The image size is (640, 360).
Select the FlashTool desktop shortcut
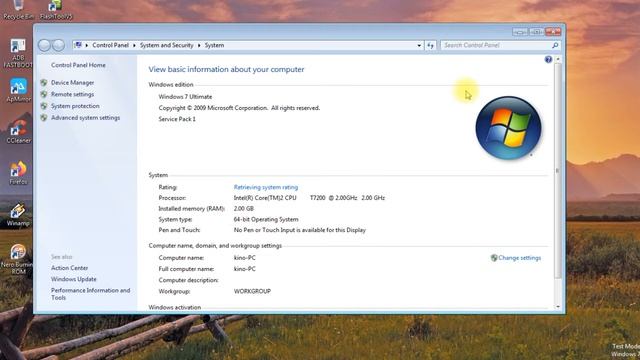[x=56, y=10]
